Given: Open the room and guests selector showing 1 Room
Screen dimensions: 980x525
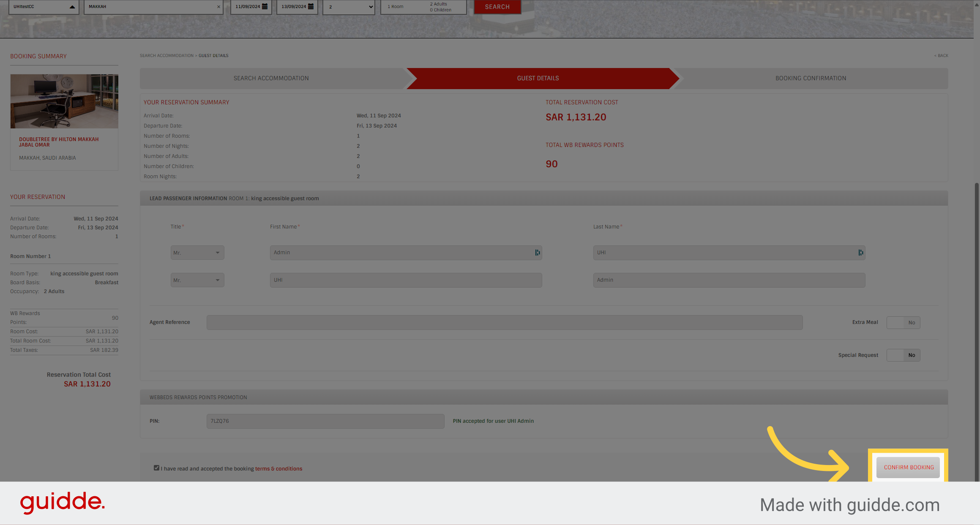Looking at the screenshot, I should 423,7.
